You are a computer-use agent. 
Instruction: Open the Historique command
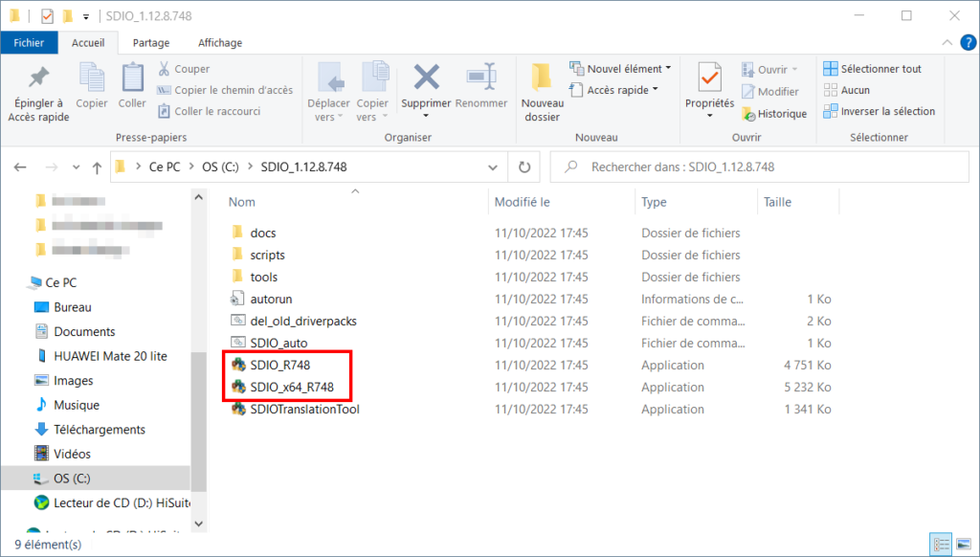(774, 114)
